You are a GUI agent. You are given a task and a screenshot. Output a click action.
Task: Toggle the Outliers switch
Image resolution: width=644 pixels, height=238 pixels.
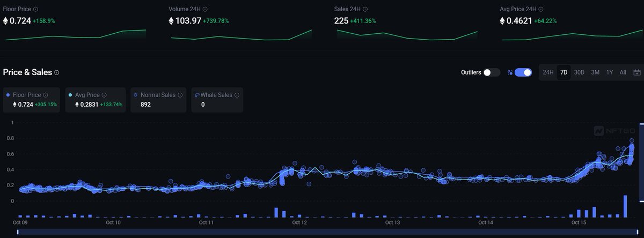(x=492, y=72)
